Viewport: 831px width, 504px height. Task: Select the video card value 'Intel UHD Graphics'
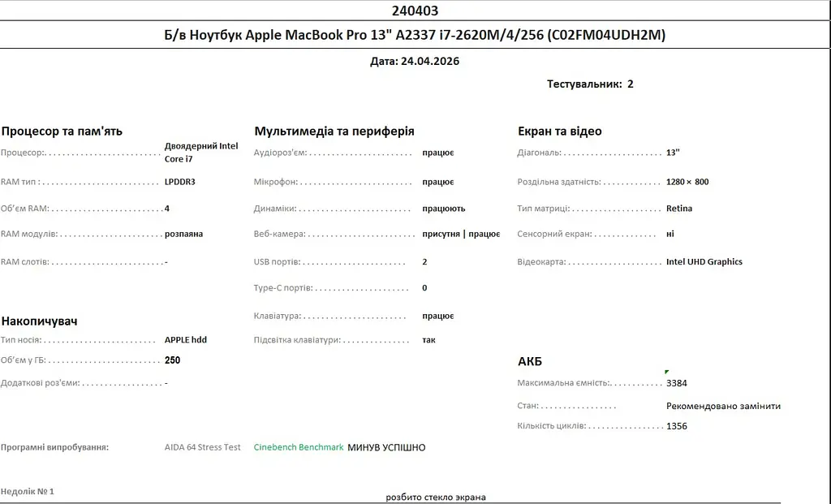click(x=704, y=262)
